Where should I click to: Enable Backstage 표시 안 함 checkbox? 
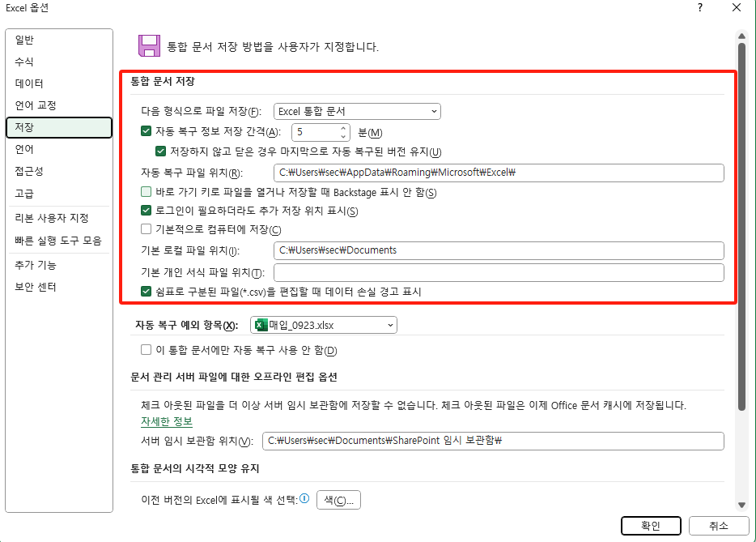click(146, 192)
